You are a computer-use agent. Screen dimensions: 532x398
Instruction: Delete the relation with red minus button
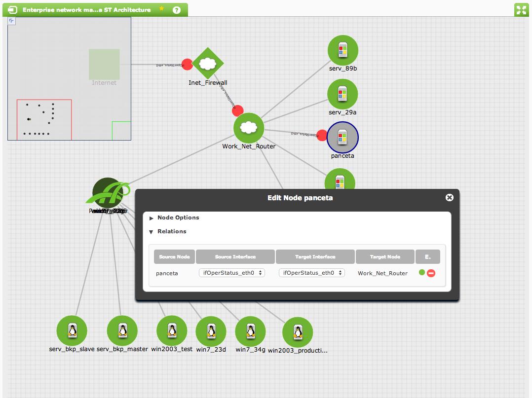[431, 273]
